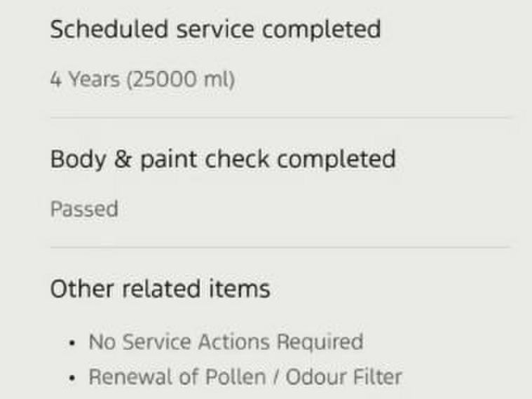Click the divider line below "4 Years" text
The height and width of the screenshot is (399, 532).
(280, 117)
